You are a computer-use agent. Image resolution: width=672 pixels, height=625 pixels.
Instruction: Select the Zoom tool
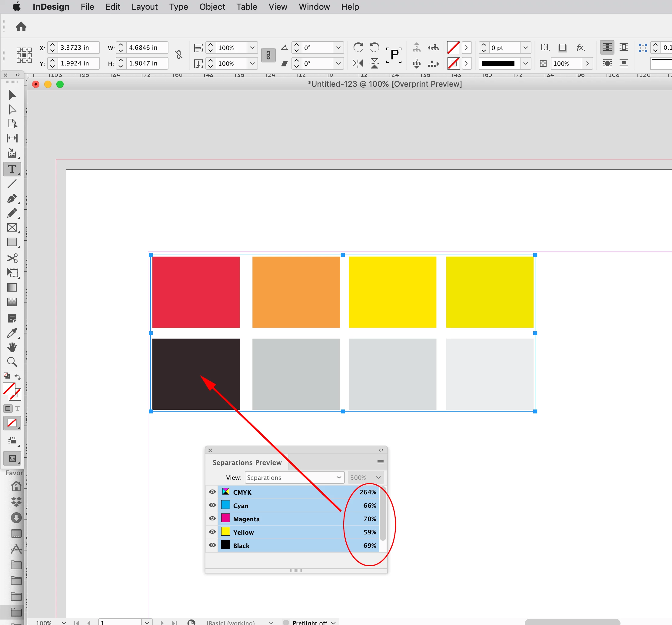[x=12, y=362]
